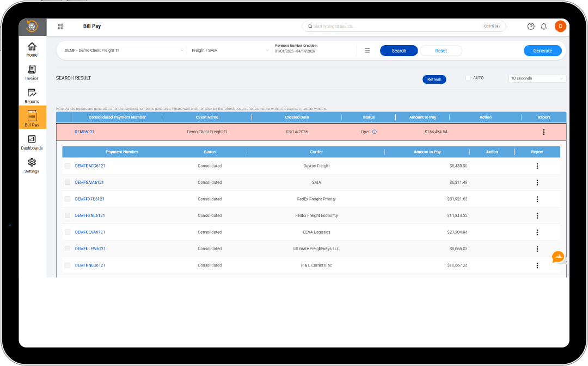This screenshot has height=366, width=588.
Task: Check the DEMFFXFE6121 row checkbox
Action: [x=68, y=199]
